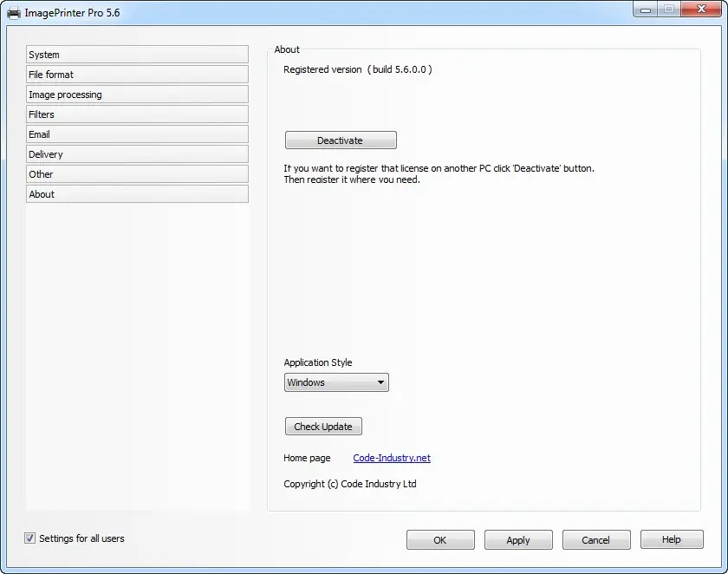The image size is (728, 574).
Task: Visit the Code-Industry.net home page link
Action: (x=392, y=458)
